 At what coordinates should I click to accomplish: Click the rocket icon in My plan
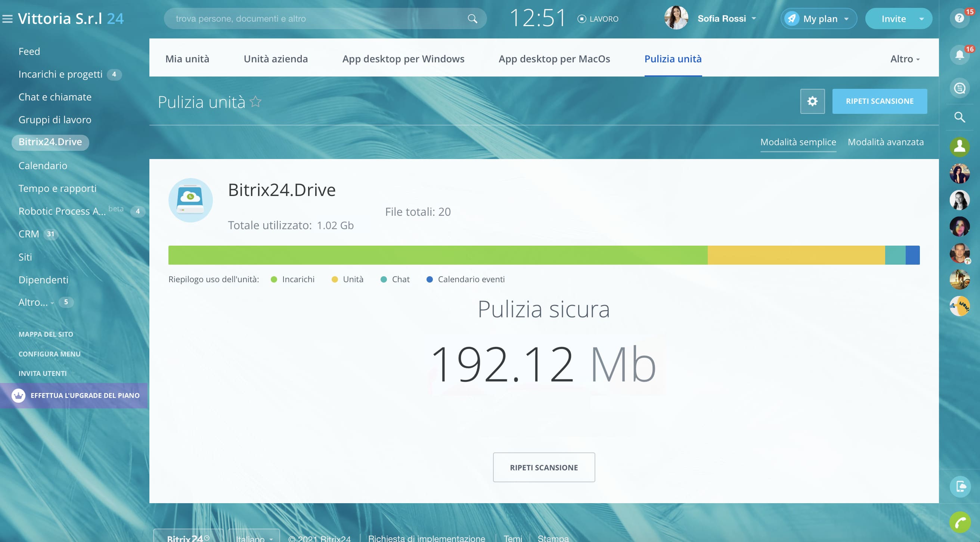coord(792,19)
